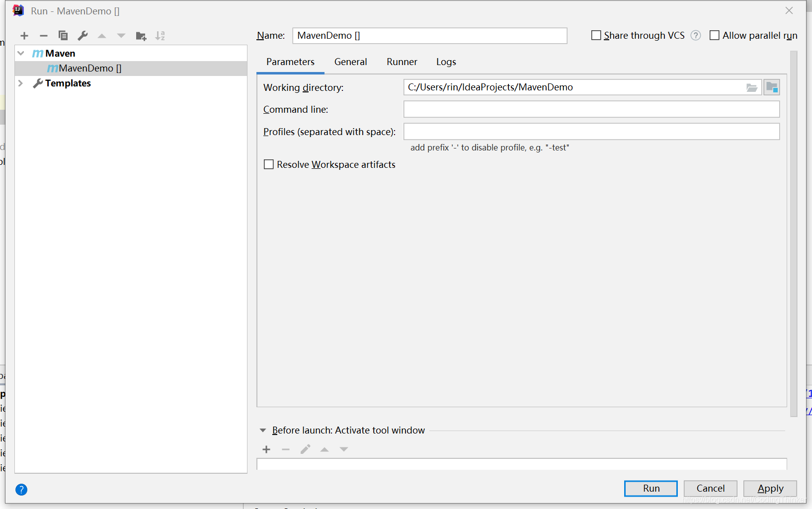Screen dimensions: 812x509
Task: Enable Share through VCS checkbox
Action: coord(596,35)
